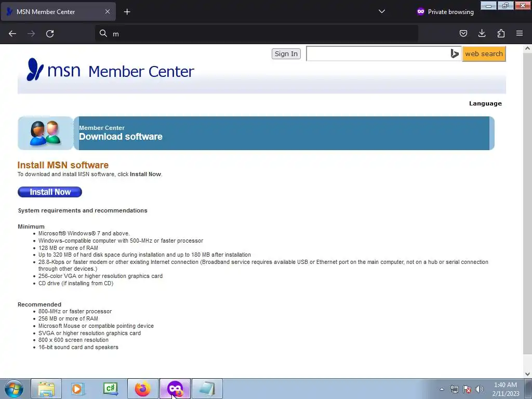Click System requirements and recommendations text
The height and width of the screenshot is (399, 532).
[x=83, y=210]
